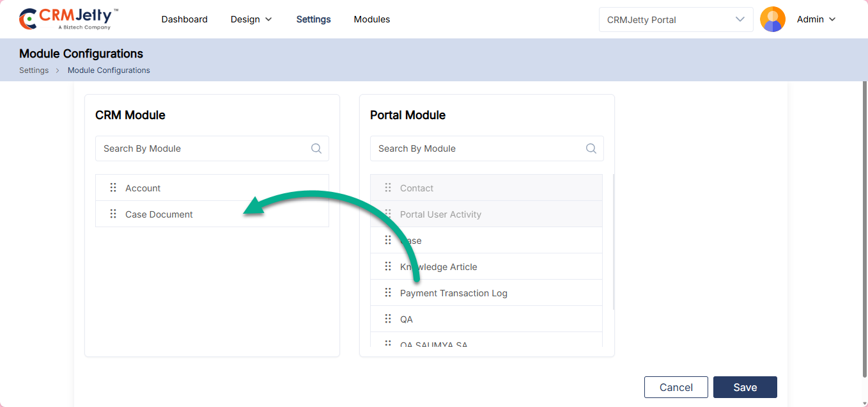Click drag handle next to Case Document
868x407 pixels.
(113, 214)
